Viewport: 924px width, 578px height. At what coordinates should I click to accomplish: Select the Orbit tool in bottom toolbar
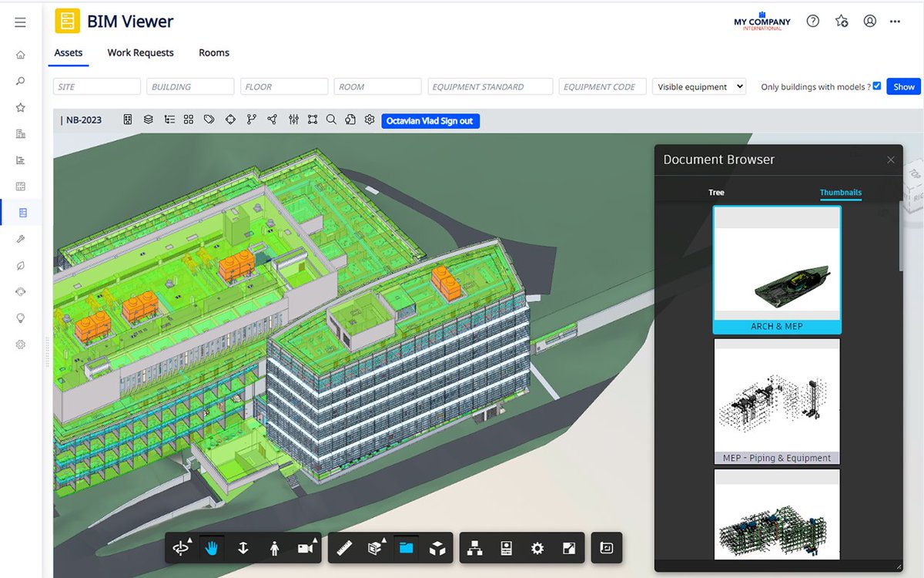pos(182,548)
